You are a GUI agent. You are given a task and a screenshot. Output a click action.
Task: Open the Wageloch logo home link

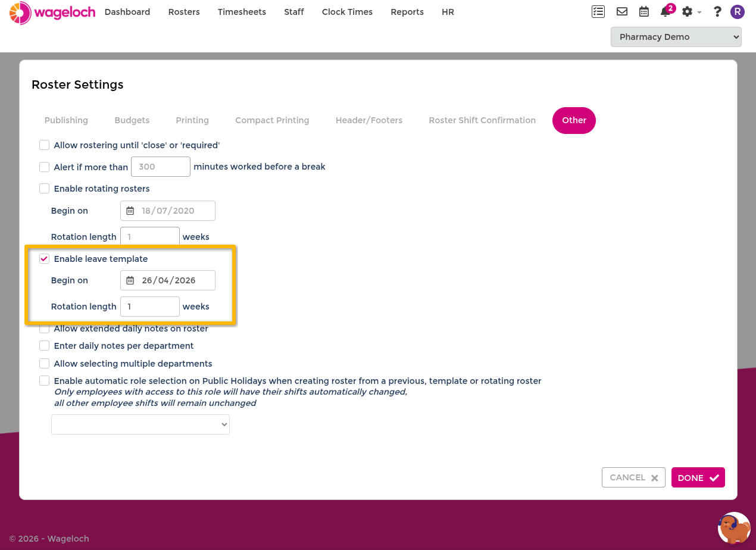coord(52,12)
